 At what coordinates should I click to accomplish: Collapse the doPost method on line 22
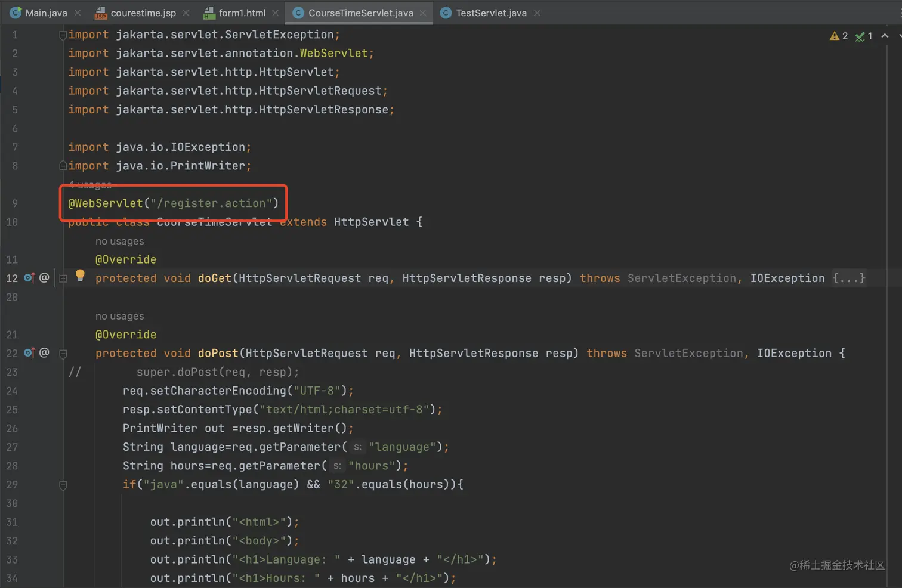point(63,353)
